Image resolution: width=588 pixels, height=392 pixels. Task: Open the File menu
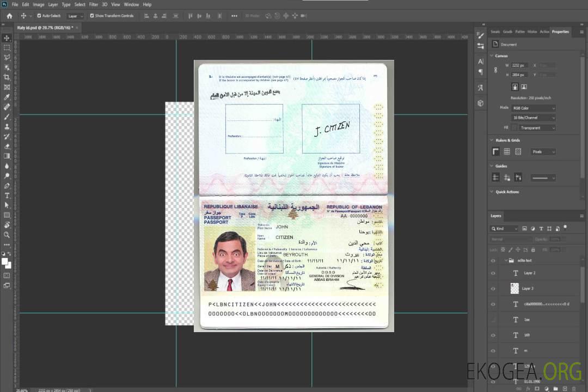tap(15, 4)
